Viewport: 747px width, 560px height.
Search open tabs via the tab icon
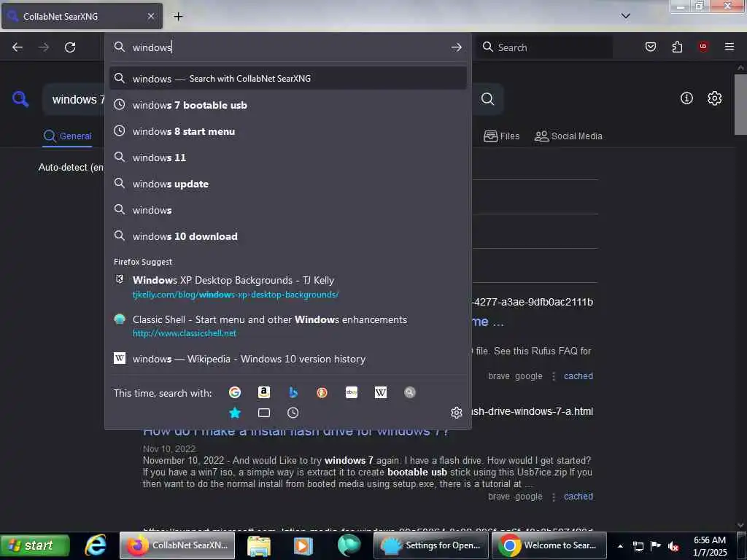point(264,413)
